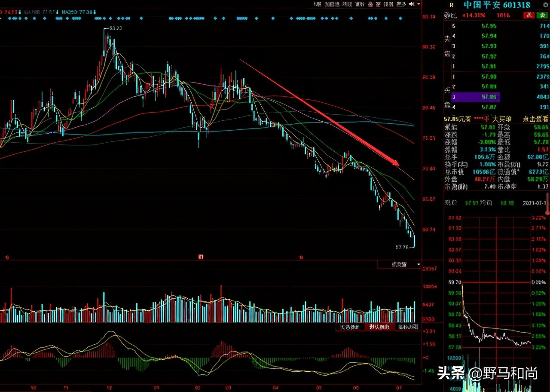Open the toolbar dropdown arrow at top right
The height and width of the screenshot is (392, 550).
pos(418,4)
